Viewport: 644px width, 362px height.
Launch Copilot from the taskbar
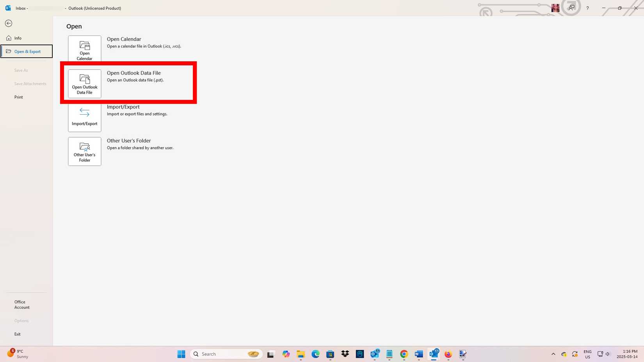pos(286,354)
